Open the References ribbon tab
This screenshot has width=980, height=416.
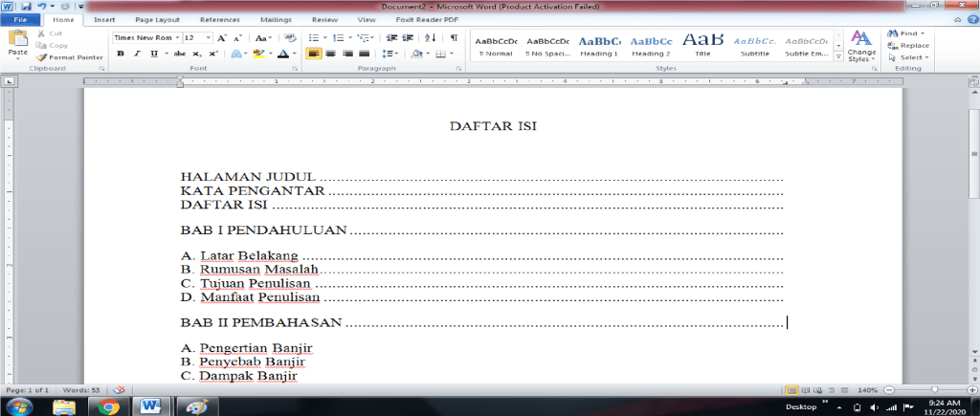pos(220,19)
